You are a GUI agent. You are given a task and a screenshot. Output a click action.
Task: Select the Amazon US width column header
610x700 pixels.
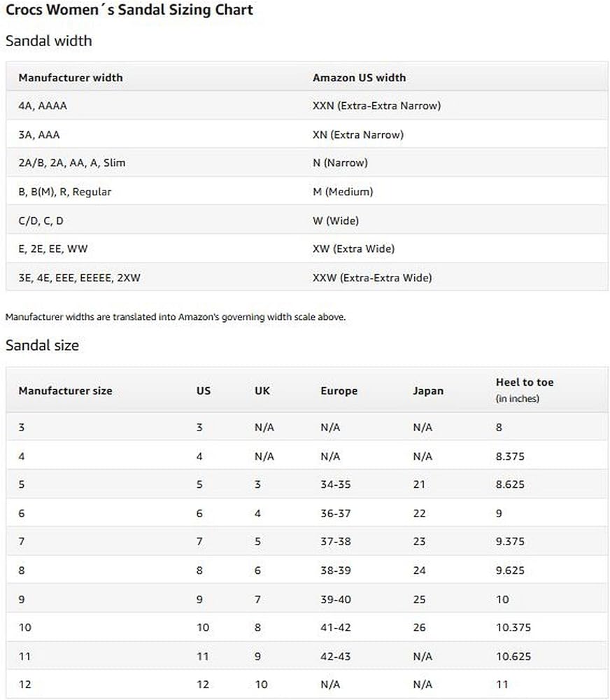359,78
